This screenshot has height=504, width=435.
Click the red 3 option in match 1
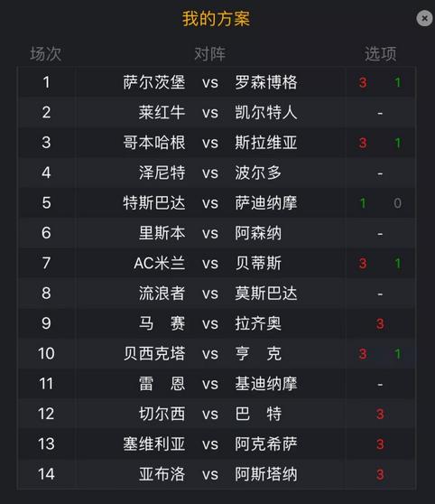[x=363, y=82]
